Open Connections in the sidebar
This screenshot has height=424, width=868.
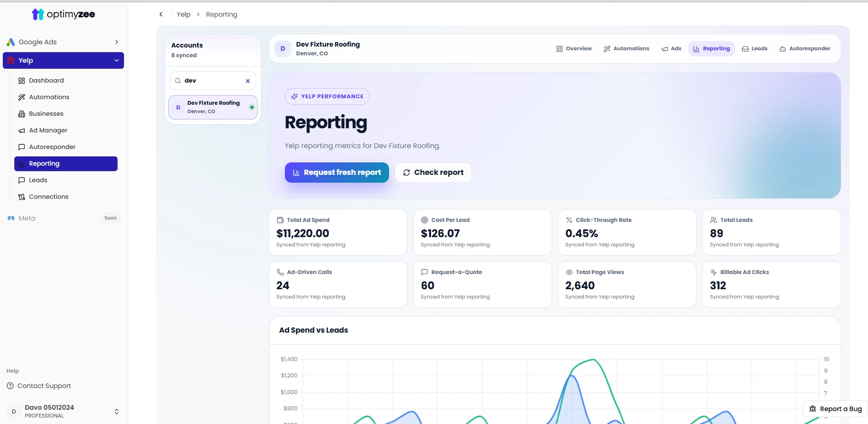(66, 197)
